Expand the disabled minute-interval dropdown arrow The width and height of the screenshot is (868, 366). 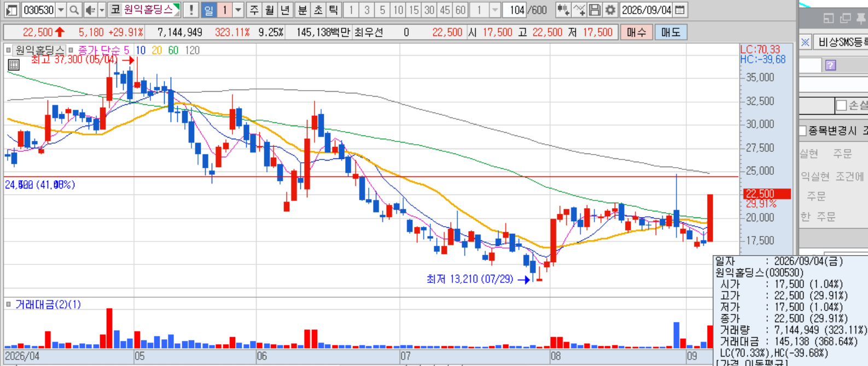pyautogui.click(x=495, y=10)
